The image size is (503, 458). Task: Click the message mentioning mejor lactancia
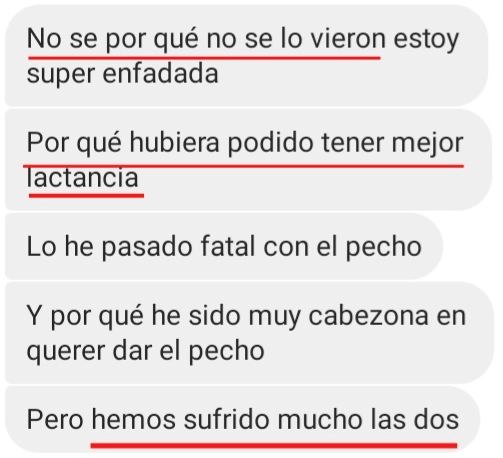pos(249,159)
